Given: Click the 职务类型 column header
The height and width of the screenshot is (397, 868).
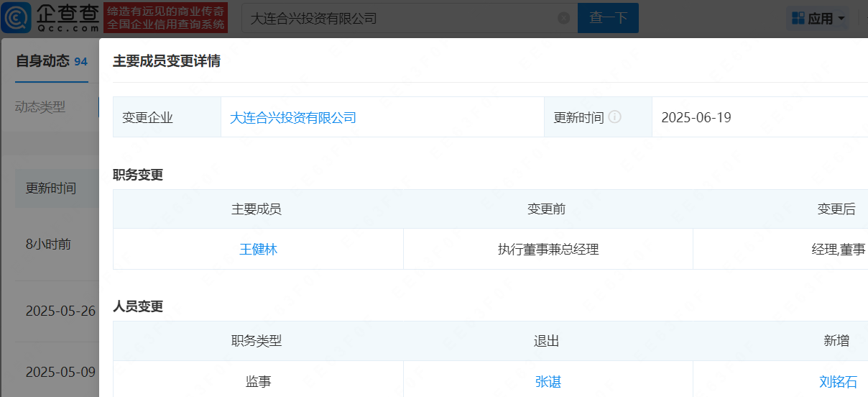Looking at the screenshot, I should point(256,341).
